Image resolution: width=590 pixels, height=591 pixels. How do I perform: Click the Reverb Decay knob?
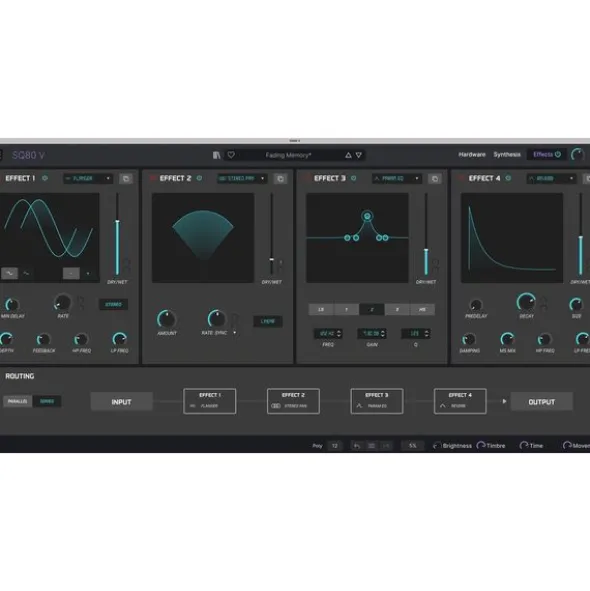526,302
